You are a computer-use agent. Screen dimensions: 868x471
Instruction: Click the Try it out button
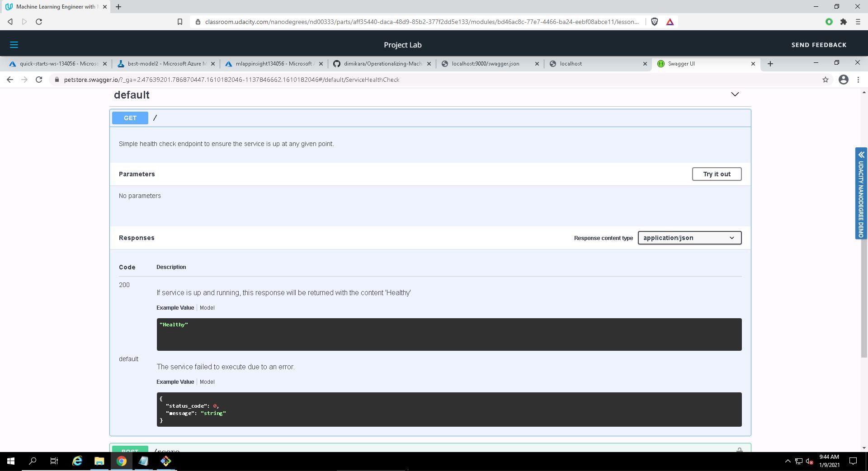(716, 174)
